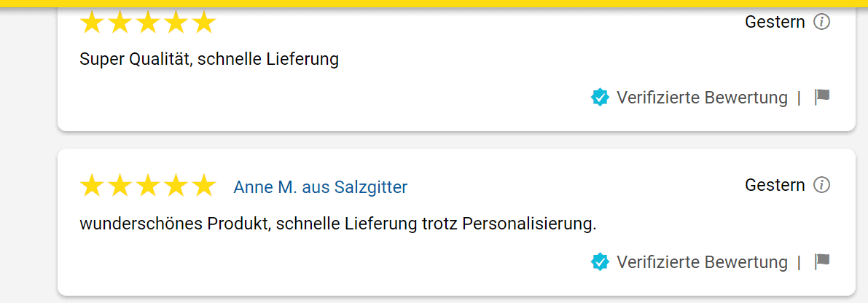Image resolution: width=868 pixels, height=303 pixels.
Task: Click verified badge icon in Super Qualität review
Action: (x=600, y=98)
